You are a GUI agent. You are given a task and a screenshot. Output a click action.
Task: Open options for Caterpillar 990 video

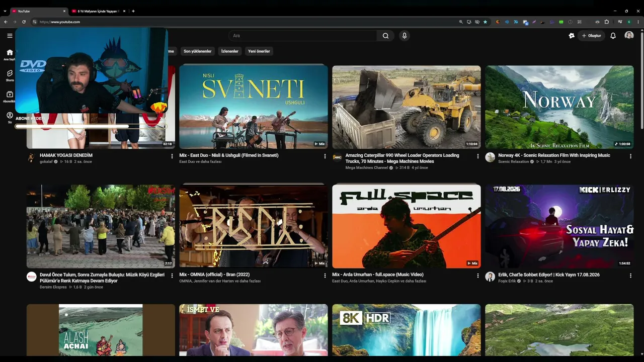(478, 156)
